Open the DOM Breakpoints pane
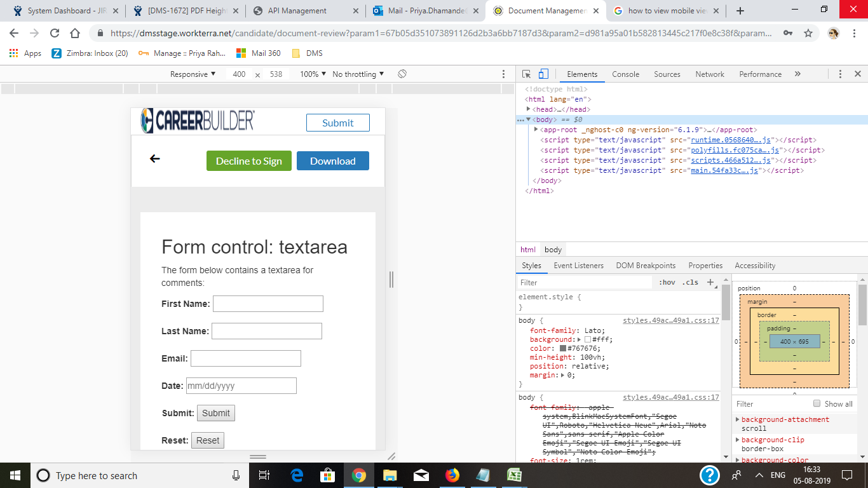The height and width of the screenshot is (488, 868). (646, 266)
